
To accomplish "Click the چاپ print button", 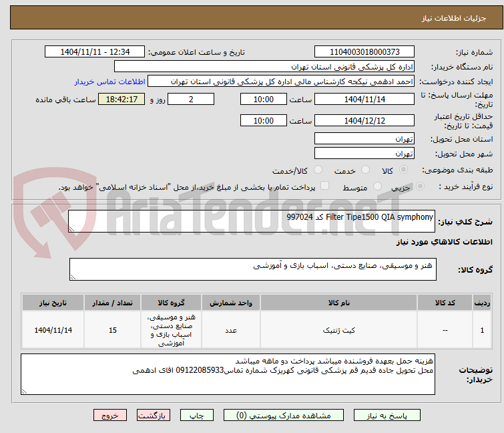I will tap(197, 416).
